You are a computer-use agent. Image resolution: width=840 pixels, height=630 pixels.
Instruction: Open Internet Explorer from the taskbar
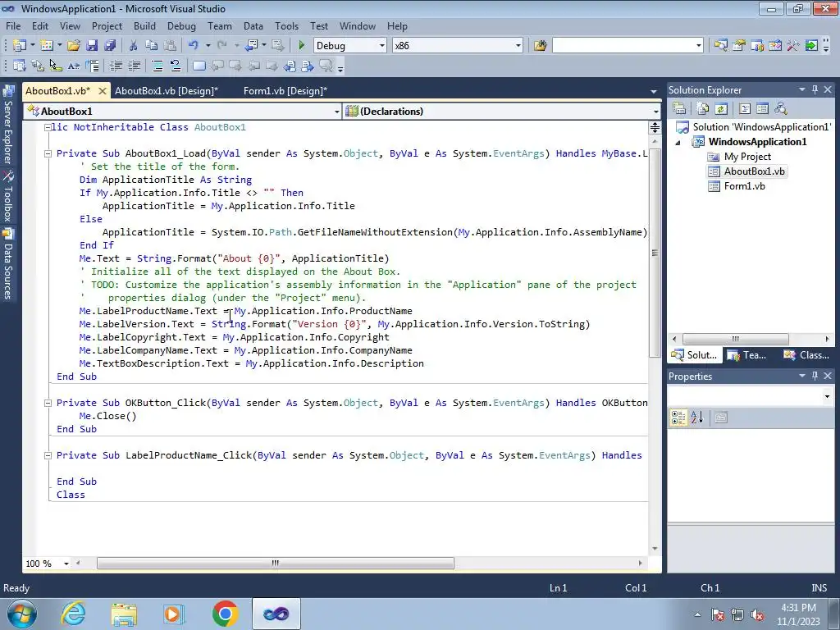pyautogui.click(x=73, y=614)
